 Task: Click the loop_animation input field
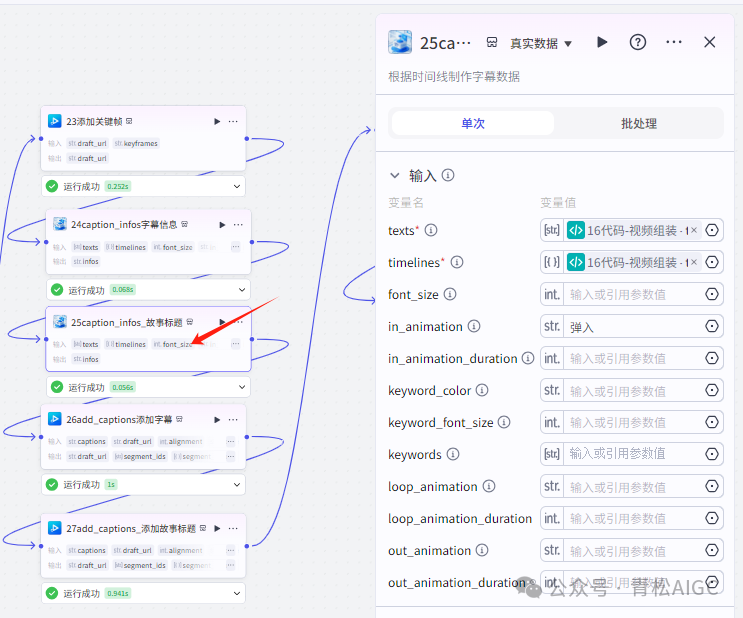tap(633, 486)
